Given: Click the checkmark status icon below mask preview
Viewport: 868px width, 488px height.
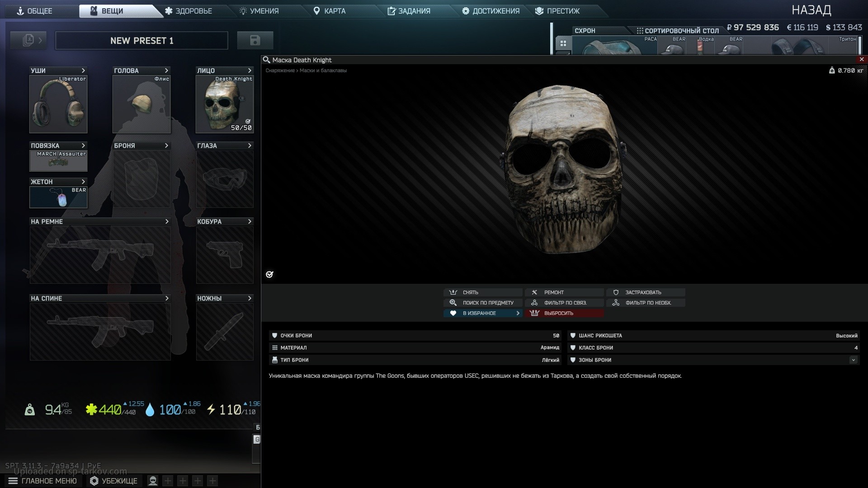Looking at the screenshot, I should pyautogui.click(x=269, y=274).
